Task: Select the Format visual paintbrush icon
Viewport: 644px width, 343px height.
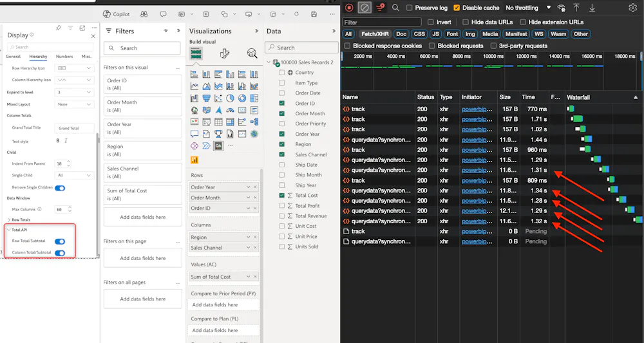Action: (224, 53)
